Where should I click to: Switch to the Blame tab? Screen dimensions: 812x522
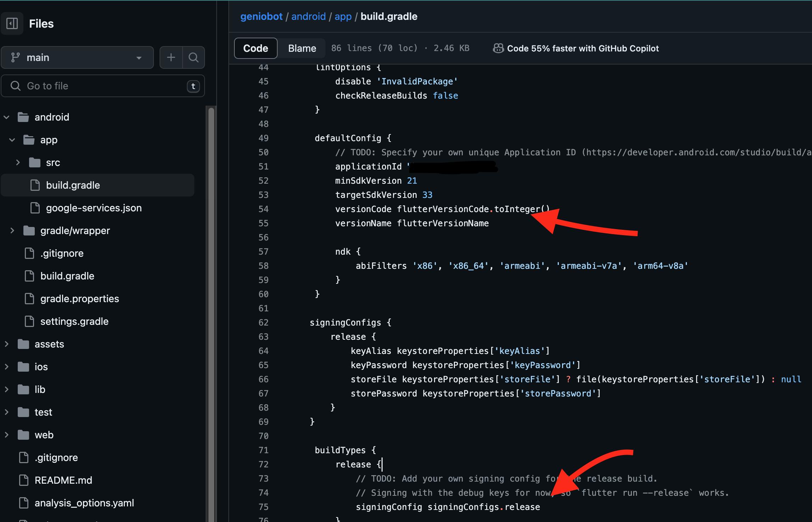pos(302,48)
